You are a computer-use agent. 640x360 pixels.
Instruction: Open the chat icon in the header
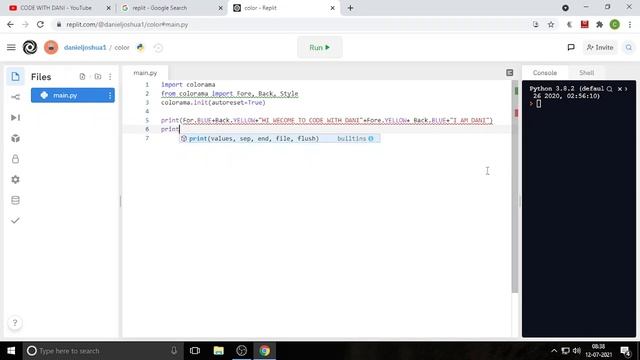point(571,47)
